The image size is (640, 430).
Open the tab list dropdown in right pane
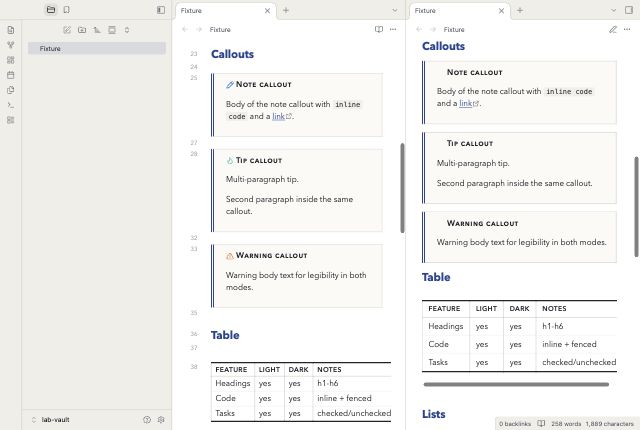click(x=613, y=11)
